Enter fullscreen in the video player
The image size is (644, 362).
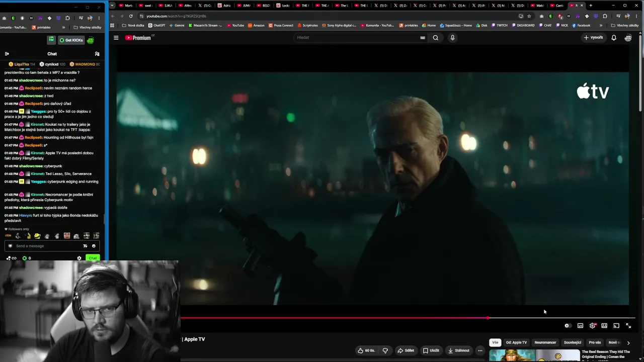(x=628, y=326)
